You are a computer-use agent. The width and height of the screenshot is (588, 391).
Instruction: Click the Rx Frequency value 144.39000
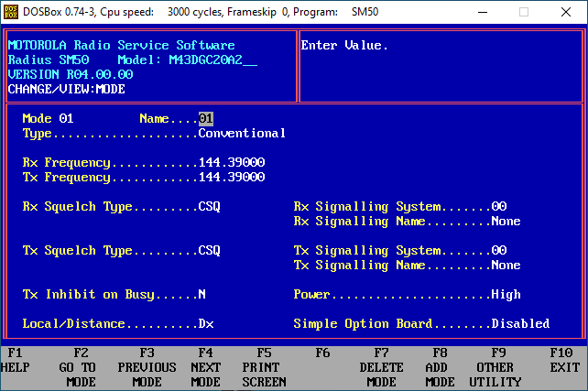(x=232, y=162)
